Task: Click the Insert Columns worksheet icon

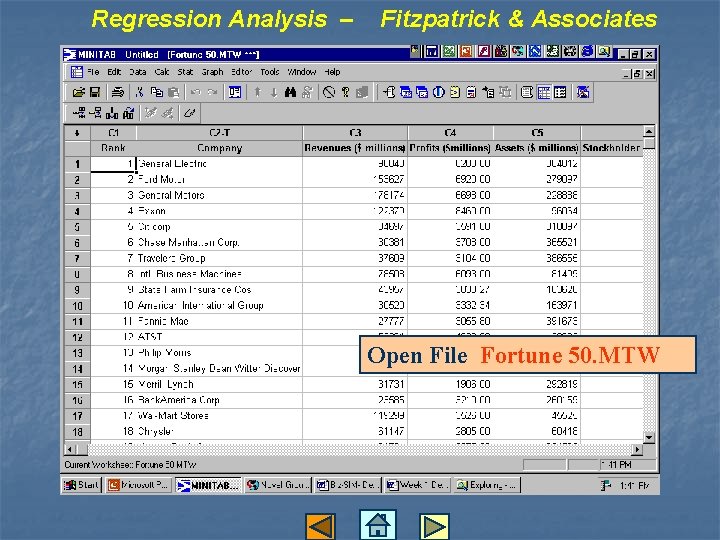Action: click(x=112, y=112)
